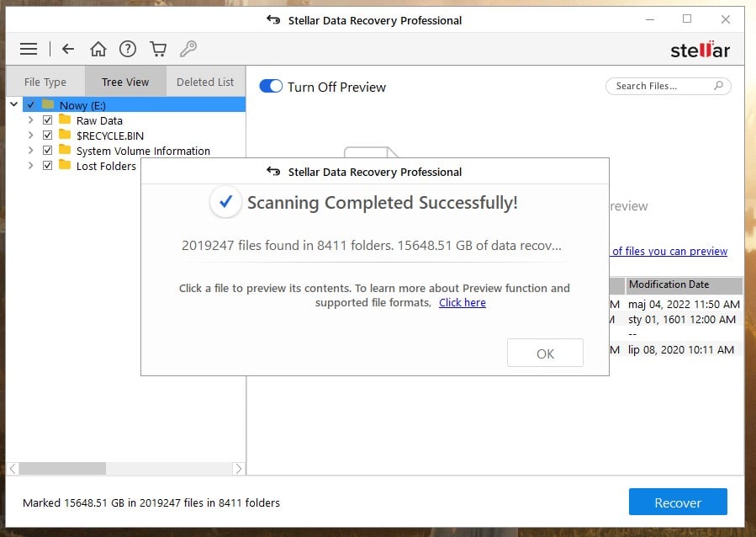Screen dimensions: 756x537
Task: Click the Nowy (E:) drive folder icon
Action: (x=48, y=104)
